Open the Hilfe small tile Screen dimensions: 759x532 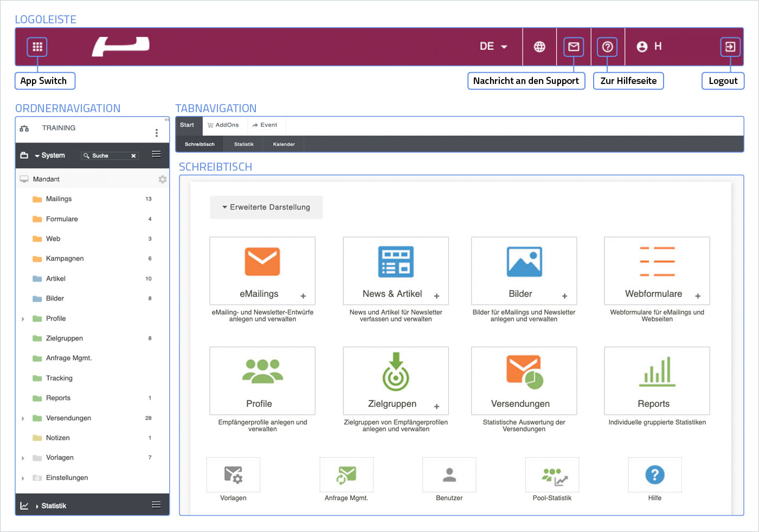coord(655,475)
